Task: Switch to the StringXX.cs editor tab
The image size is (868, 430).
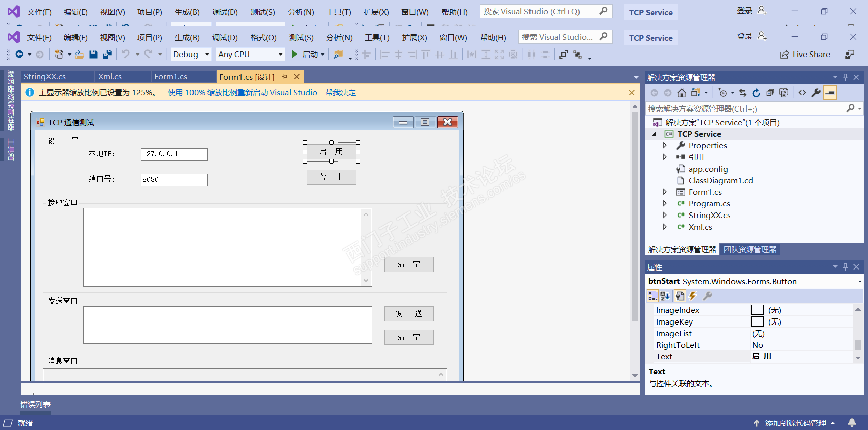Action: [x=45, y=77]
